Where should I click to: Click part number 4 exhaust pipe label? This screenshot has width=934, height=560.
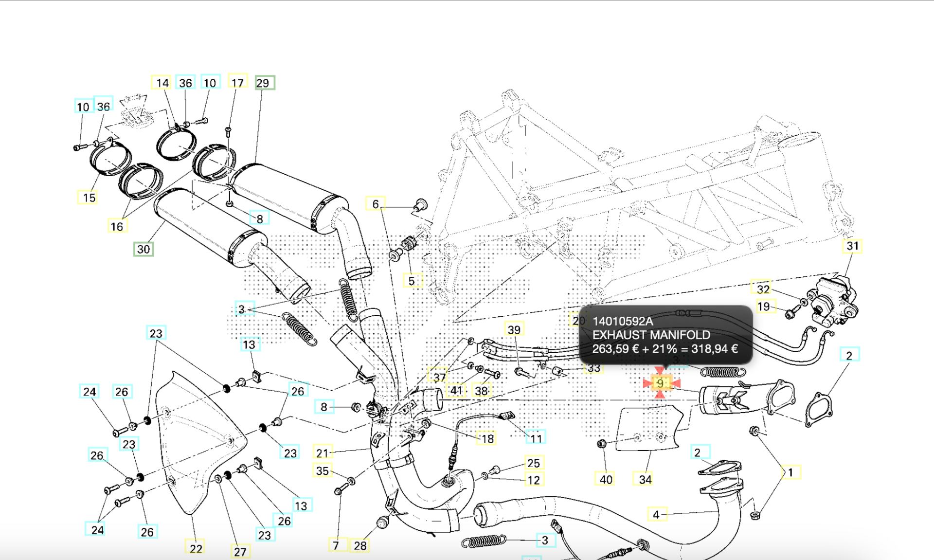coord(656,514)
